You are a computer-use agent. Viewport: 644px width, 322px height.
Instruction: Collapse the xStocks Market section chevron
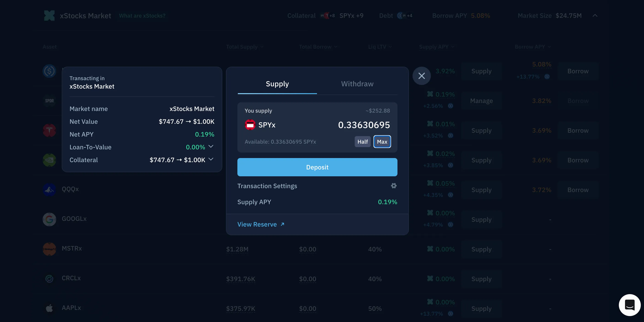tap(595, 16)
